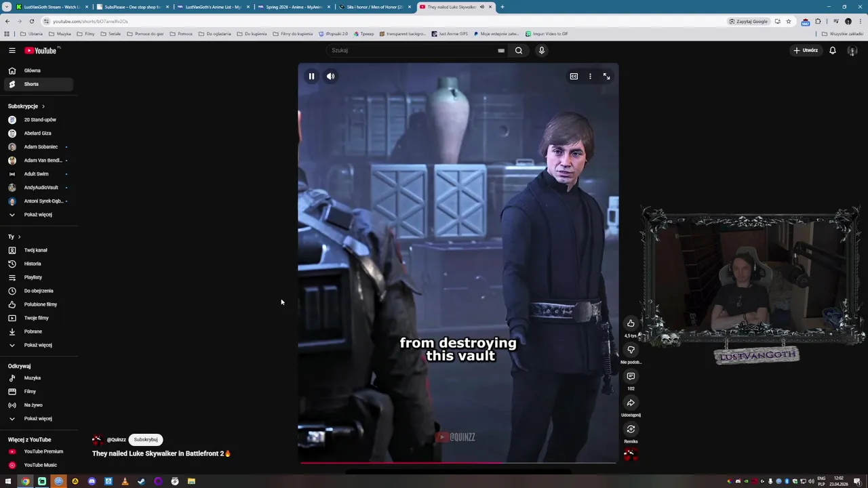The height and width of the screenshot is (488, 868).
Task: Open Adult Swim channel
Action: click(x=37, y=174)
